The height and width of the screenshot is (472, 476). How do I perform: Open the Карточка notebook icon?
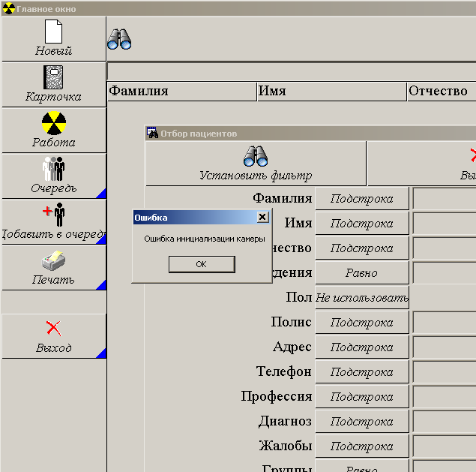tap(53, 78)
